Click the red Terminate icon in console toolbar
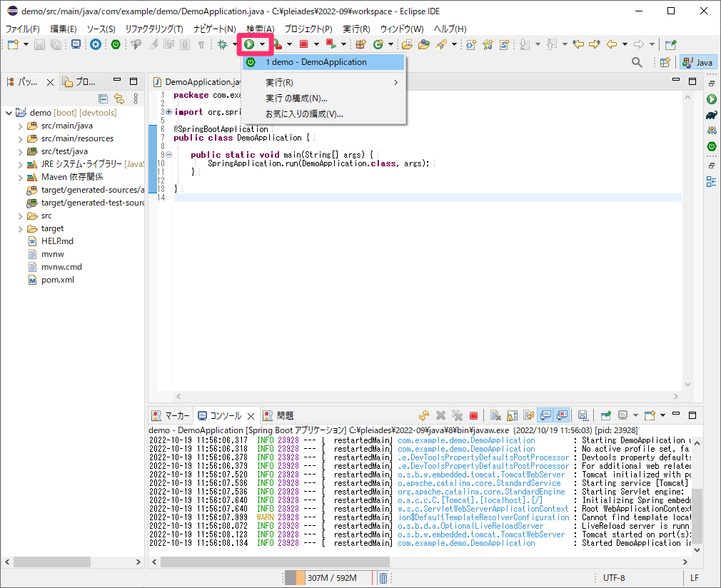Screen dimensions: 721x588 [473, 415]
